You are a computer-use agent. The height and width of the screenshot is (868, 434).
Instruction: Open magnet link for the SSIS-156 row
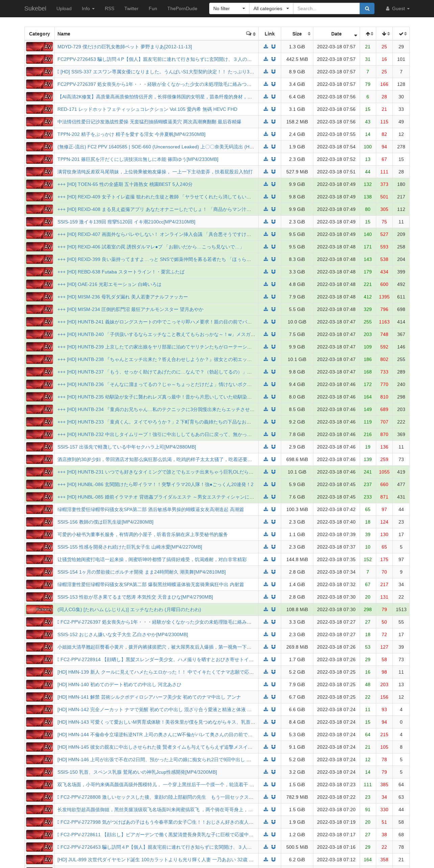[273, 522]
